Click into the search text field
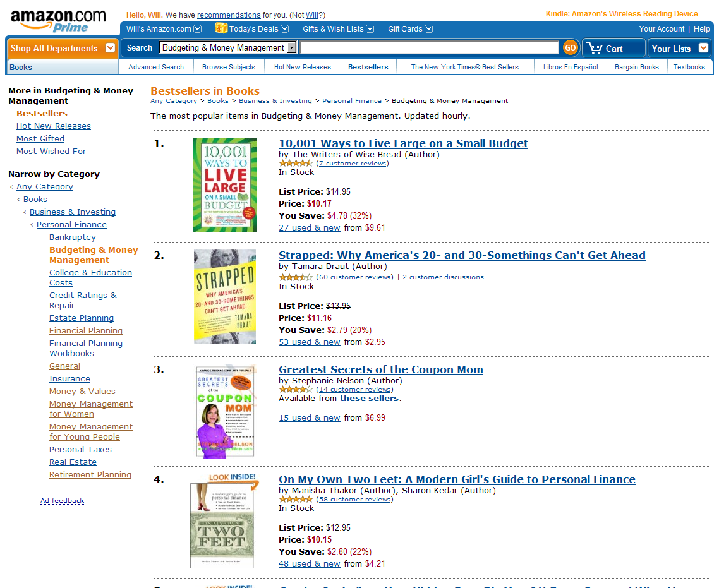 pos(429,47)
